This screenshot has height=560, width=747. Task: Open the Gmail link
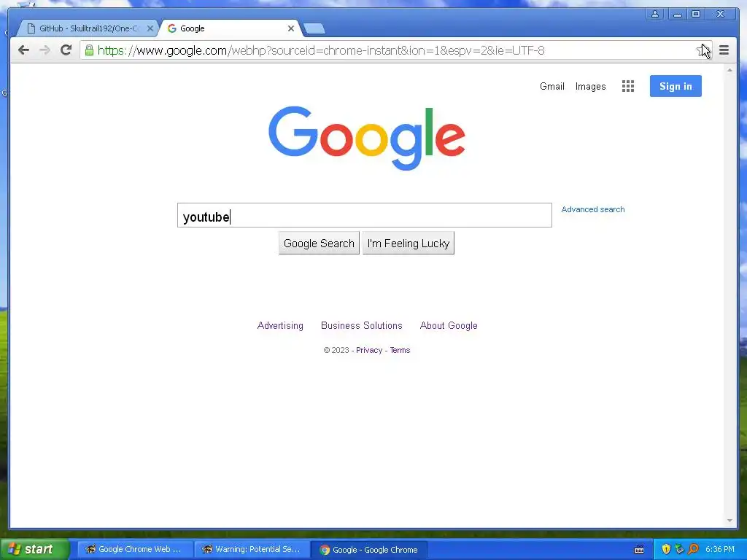[551, 87]
